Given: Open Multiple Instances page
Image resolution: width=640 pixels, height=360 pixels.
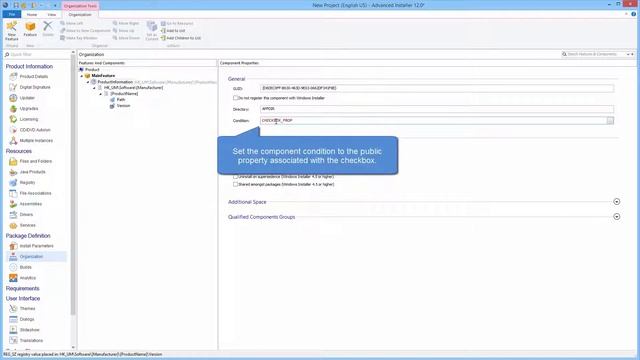Looking at the screenshot, I should tap(36, 140).
